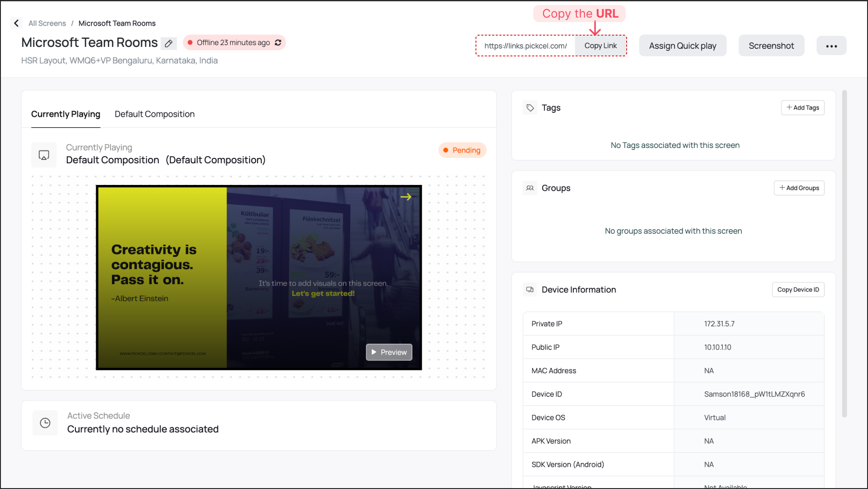Image resolution: width=868 pixels, height=489 pixels.
Task: Click the Groups people icon
Action: [530, 188]
